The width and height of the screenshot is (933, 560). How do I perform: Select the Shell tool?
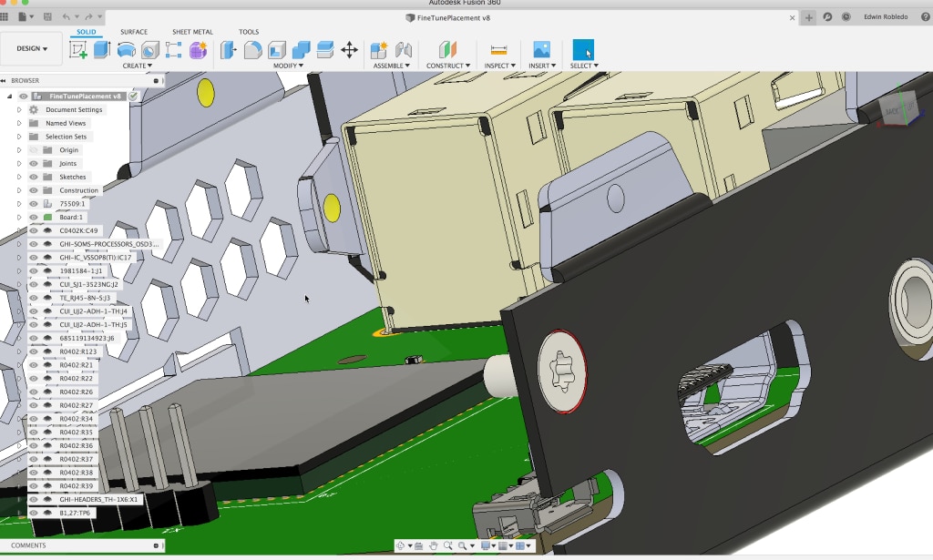pyautogui.click(x=277, y=50)
